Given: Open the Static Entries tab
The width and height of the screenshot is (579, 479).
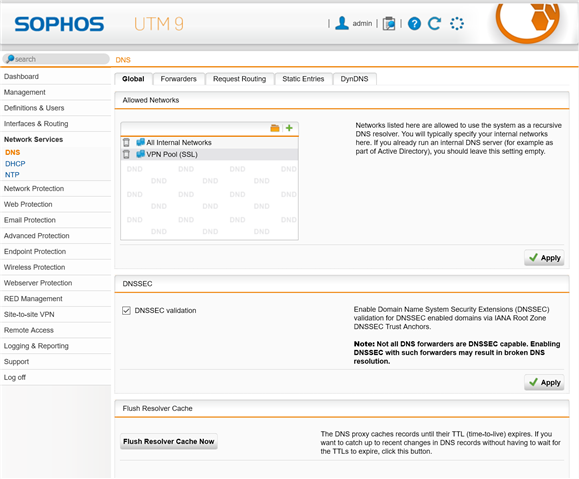Looking at the screenshot, I should pos(303,79).
